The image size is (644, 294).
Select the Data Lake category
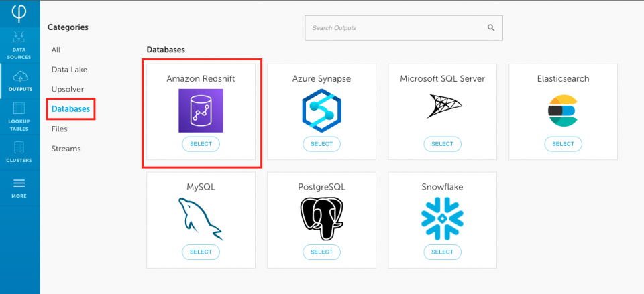point(69,69)
